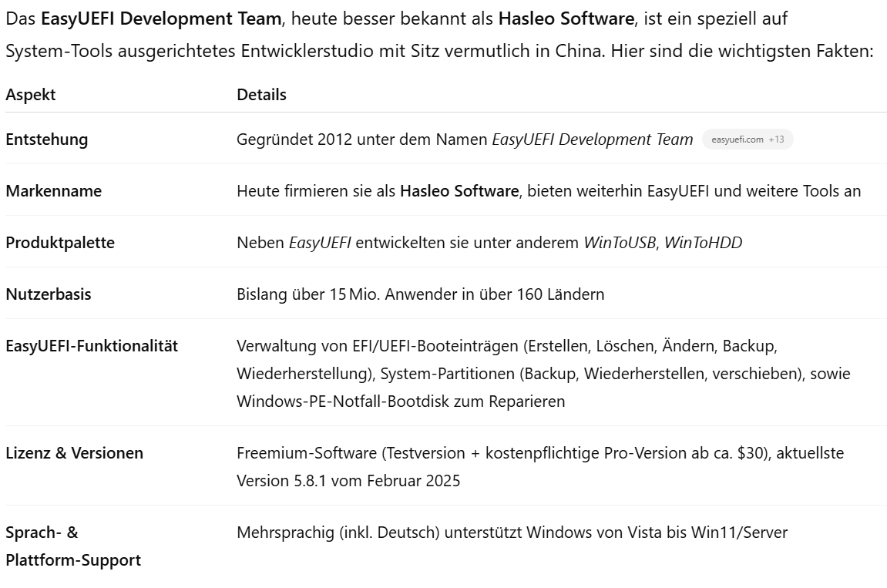Click the italic WinToHDD product name
Viewport: 887px width, 588px height.
703,242
